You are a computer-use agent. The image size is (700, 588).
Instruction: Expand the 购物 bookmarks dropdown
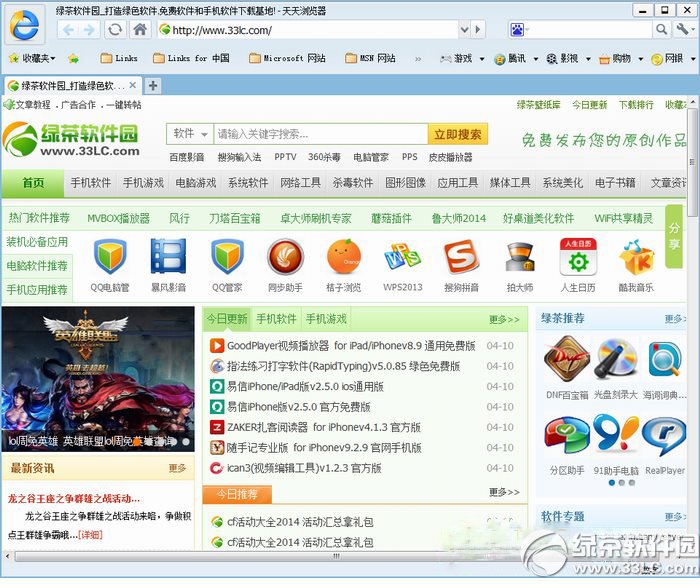coord(641,58)
